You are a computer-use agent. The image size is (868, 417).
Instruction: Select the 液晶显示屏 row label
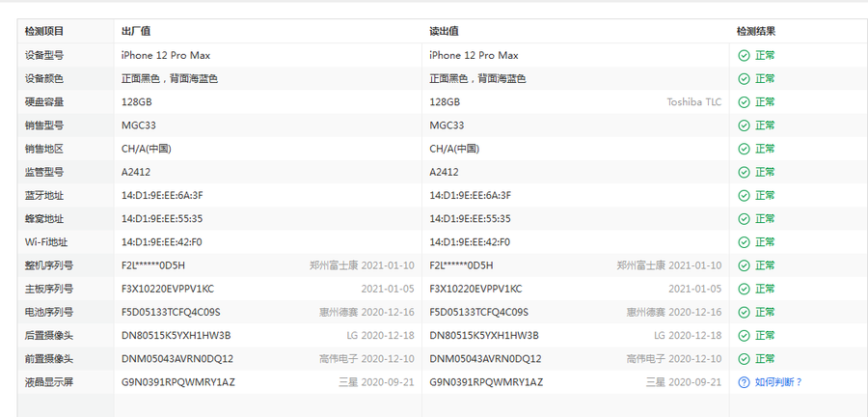pos(49,382)
